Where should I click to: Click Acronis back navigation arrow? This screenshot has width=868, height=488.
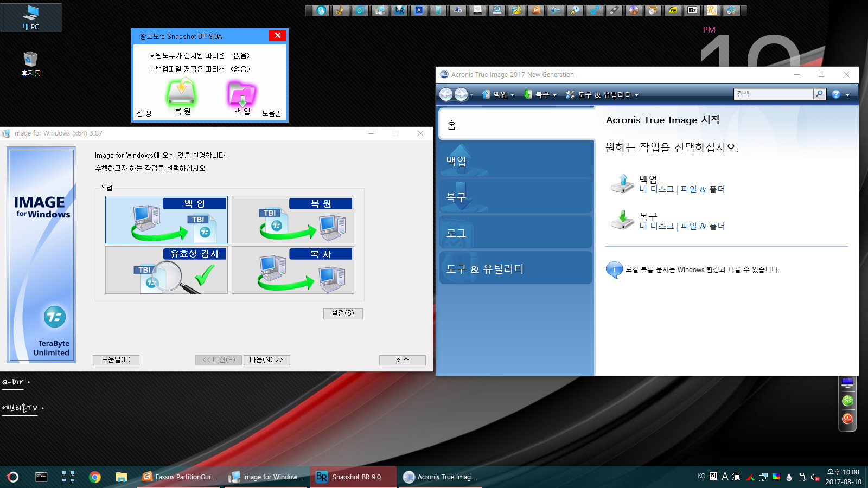pos(446,94)
